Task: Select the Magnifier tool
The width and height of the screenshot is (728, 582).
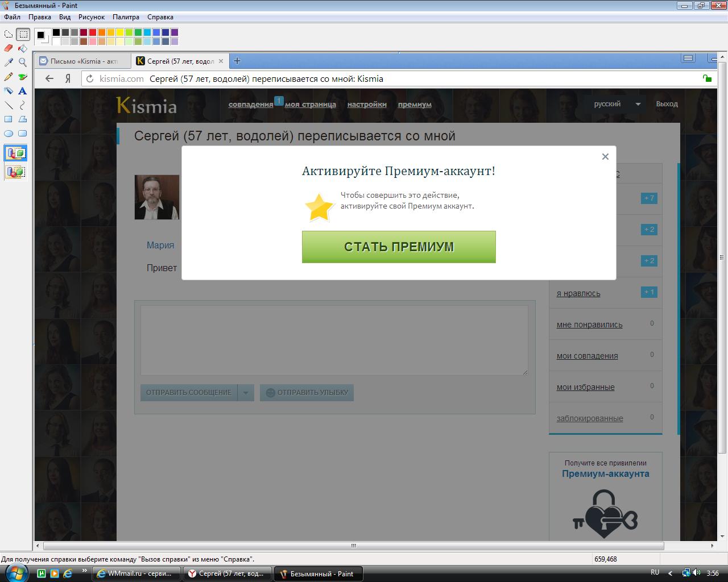Action: tap(23, 63)
